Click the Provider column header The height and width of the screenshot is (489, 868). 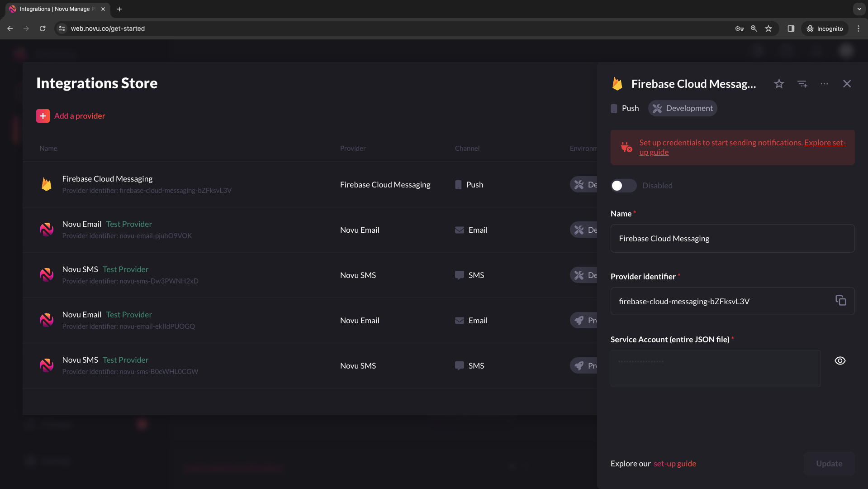[x=353, y=149]
